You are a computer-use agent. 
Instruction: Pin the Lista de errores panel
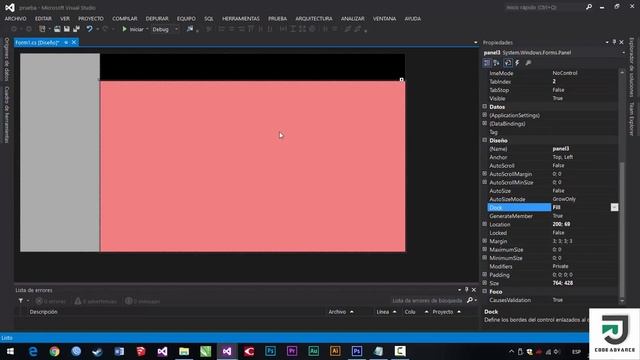467,290
